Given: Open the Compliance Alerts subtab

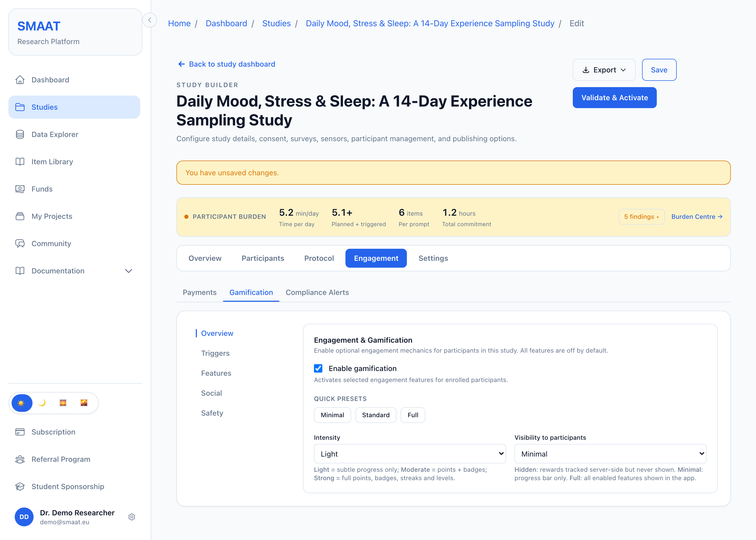Looking at the screenshot, I should [x=317, y=292].
